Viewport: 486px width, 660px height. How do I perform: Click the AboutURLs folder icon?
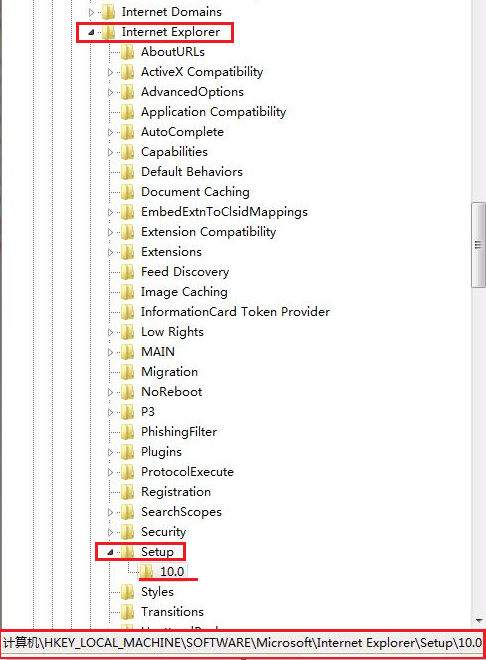point(127,52)
